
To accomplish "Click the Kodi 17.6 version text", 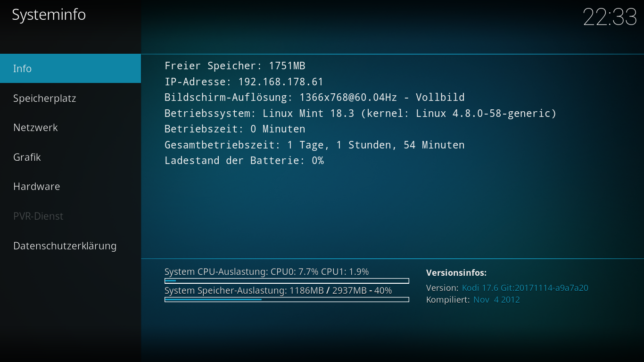I will [525, 288].
